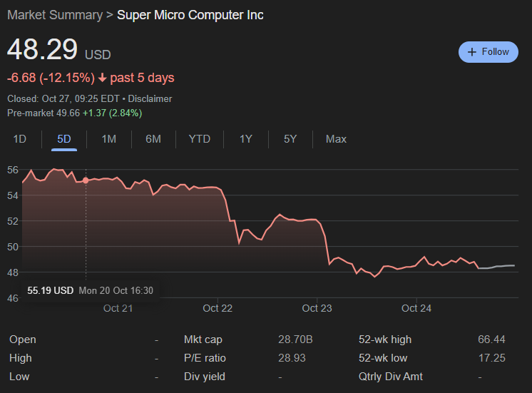
Task: Open the Market Summary breadcrumb link
Action: 54,15
